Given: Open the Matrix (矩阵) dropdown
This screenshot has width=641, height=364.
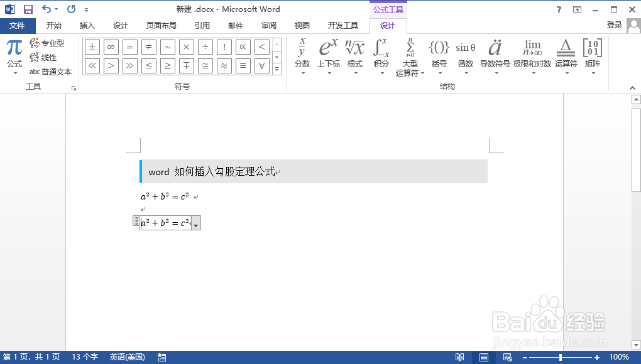Looking at the screenshot, I should 593,56.
